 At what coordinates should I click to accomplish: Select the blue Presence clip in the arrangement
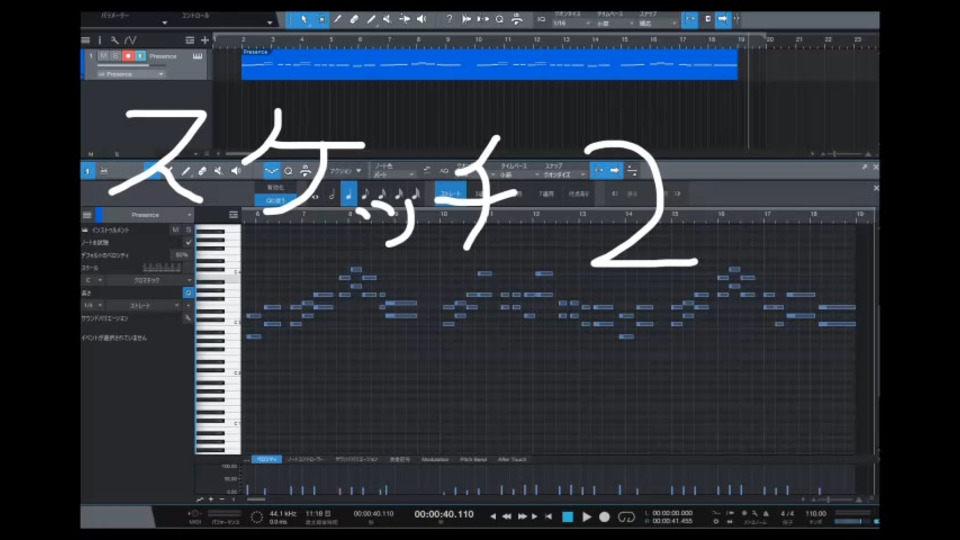click(489, 64)
